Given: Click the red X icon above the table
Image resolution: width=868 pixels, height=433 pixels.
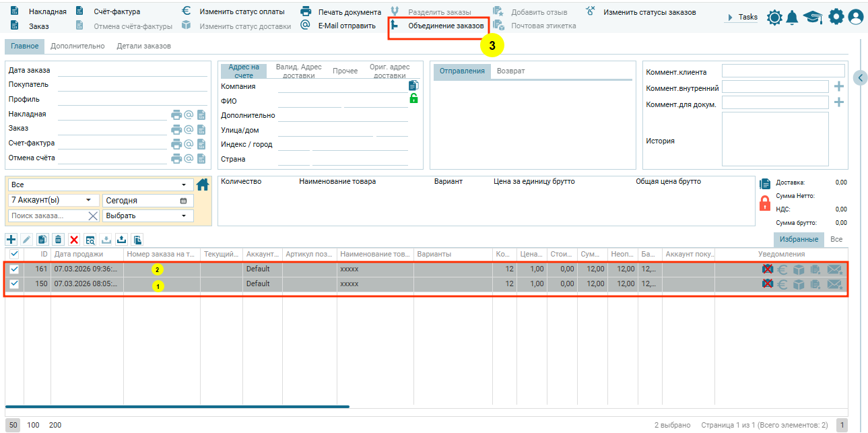Looking at the screenshot, I should click(x=74, y=240).
